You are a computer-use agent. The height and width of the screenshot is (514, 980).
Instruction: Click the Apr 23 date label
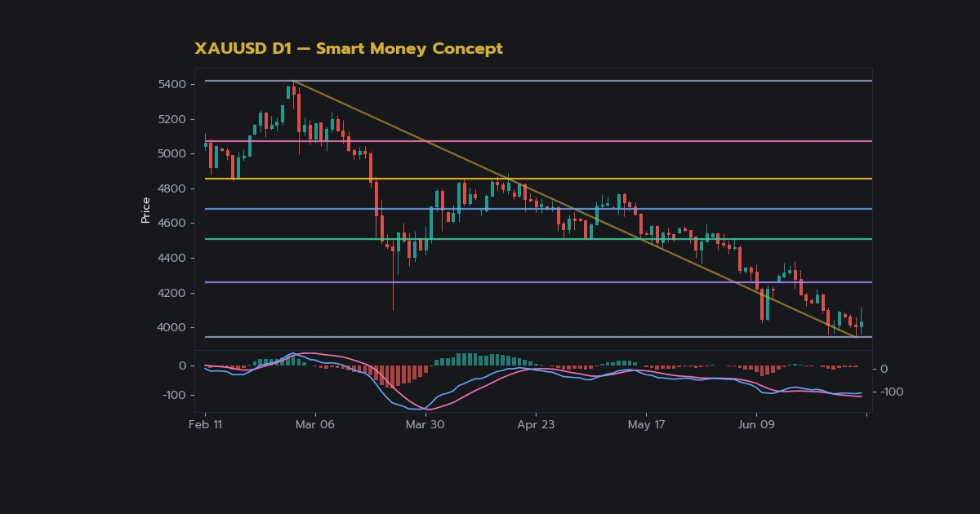tap(536, 425)
